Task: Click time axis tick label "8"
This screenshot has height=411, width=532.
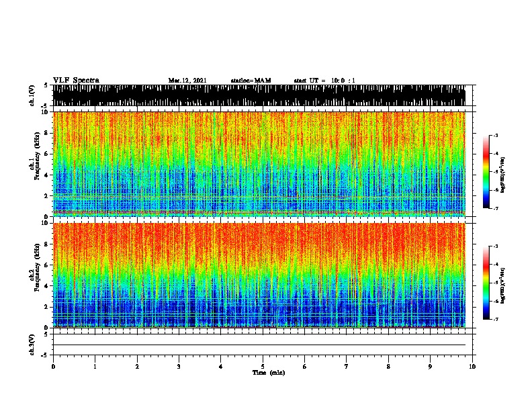Action: click(388, 366)
